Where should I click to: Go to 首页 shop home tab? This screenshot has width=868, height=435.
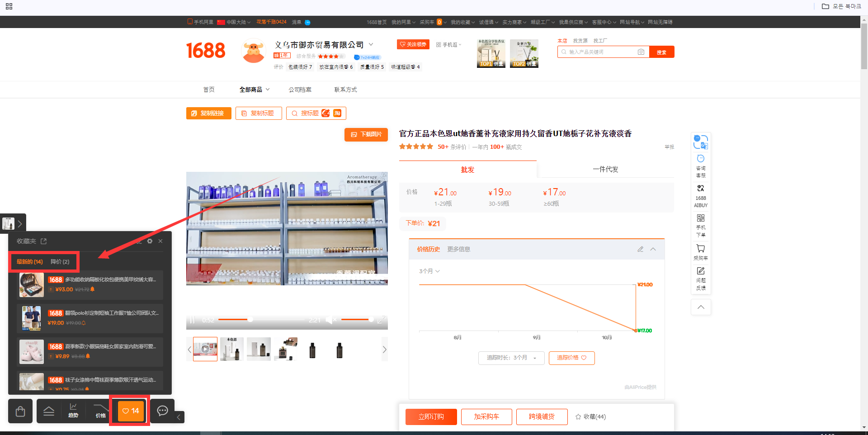pos(209,90)
